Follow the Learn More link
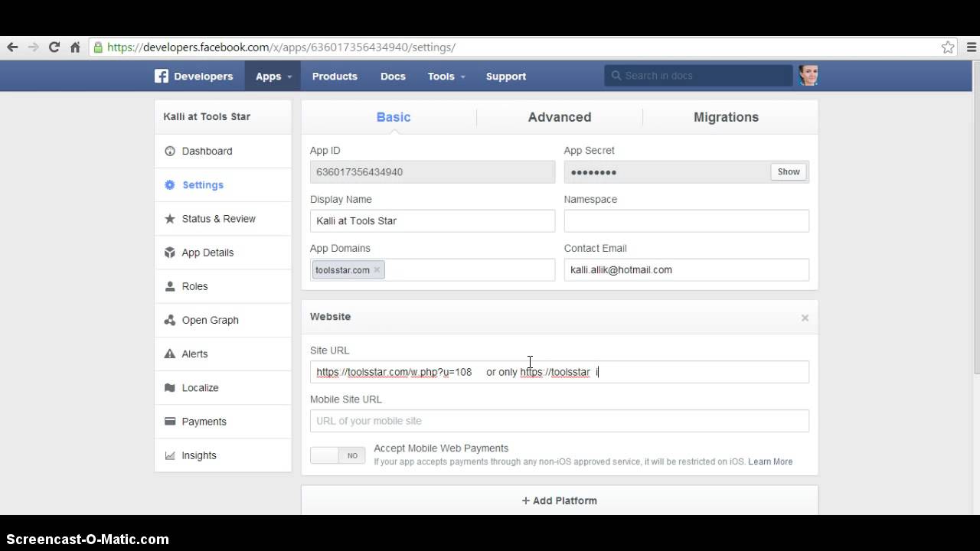 point(770,461)
